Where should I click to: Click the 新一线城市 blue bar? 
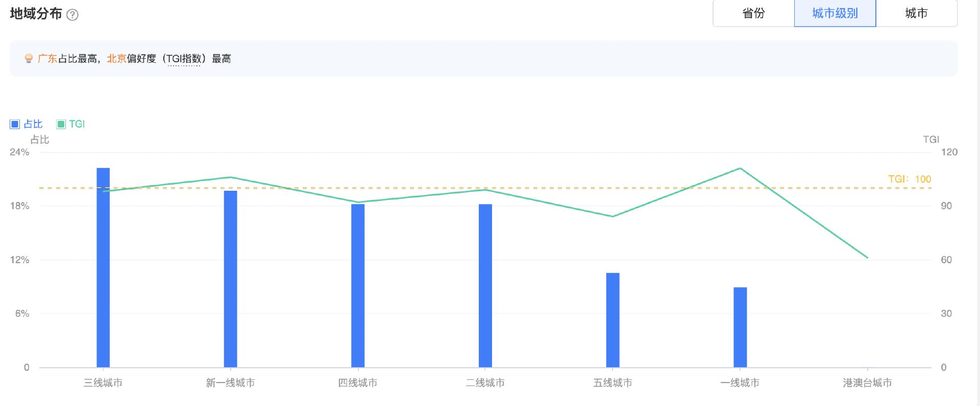(231, 278)
